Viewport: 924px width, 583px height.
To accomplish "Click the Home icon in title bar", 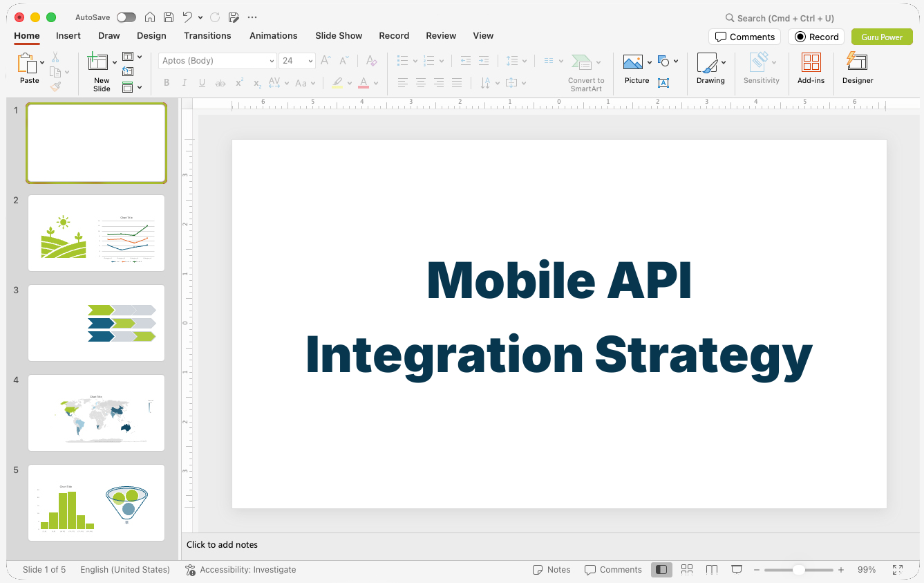I will (x=150, y=17).
